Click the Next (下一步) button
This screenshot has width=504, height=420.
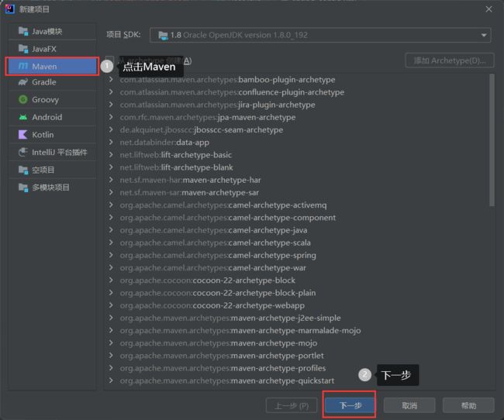pyautogui.click(x=350, y=405)
